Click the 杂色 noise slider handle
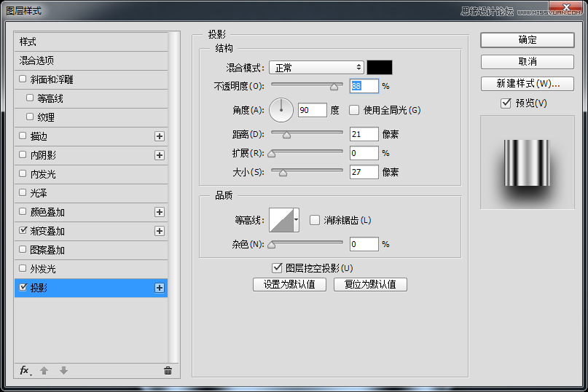Screen dimensions: 588x392 coord(272,245)
